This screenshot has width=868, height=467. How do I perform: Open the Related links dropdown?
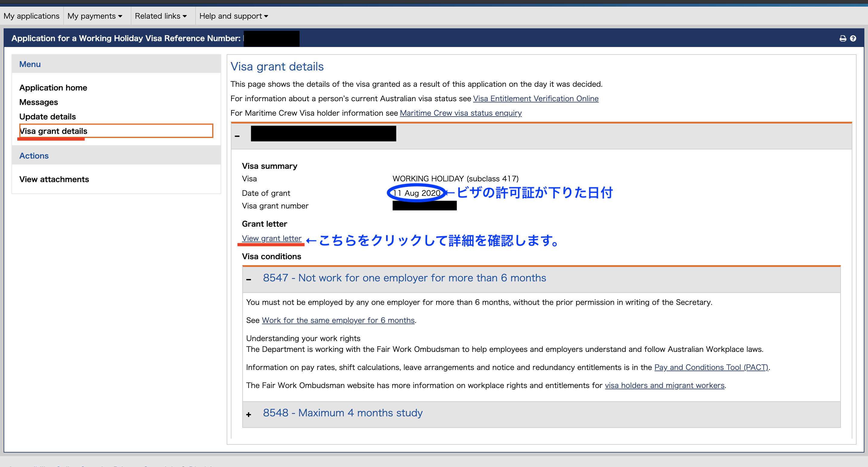pyautogui.click(x=161, y=16)
